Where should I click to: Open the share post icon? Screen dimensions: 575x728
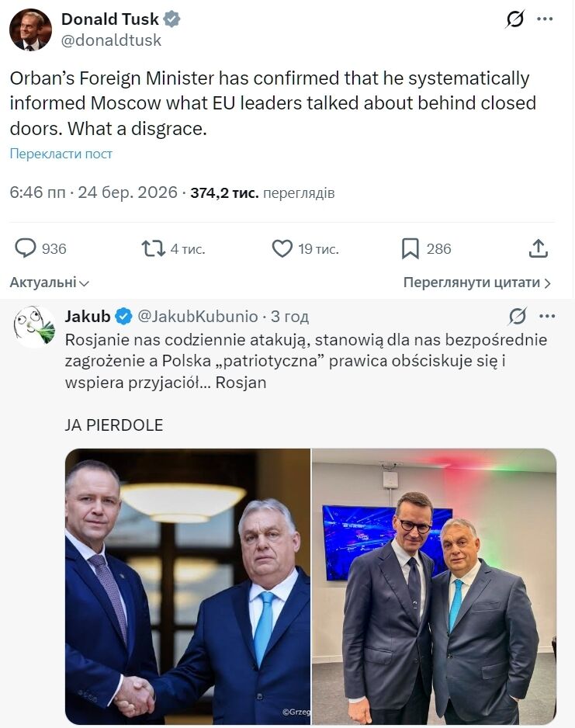point(539,248)
